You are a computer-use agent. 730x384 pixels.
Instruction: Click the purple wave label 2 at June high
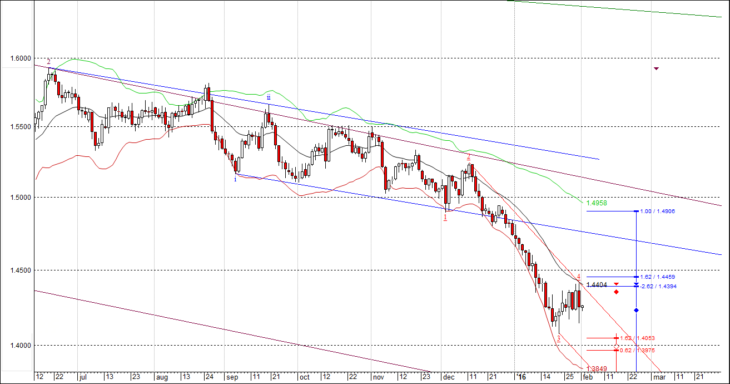coord(48,61)
